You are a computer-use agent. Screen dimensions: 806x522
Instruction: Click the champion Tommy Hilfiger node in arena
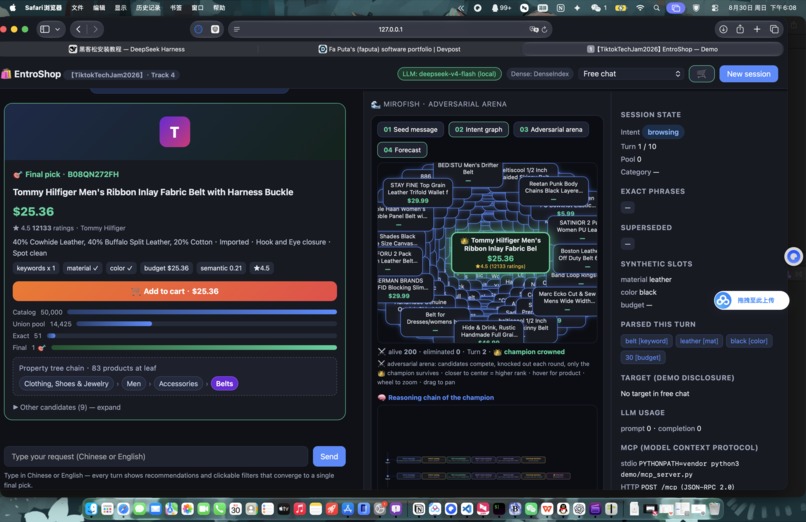click(500, 252)
